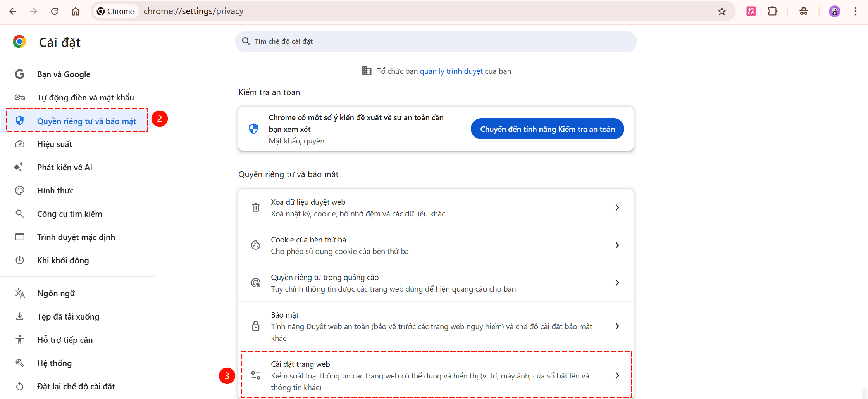Go to Ngôn ngữ settings
Screen dimensions: 868x399
(56, 294)
